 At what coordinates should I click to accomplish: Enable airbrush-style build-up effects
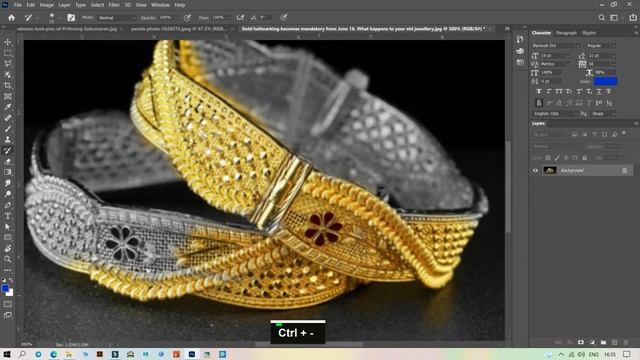[x=240, y=18]
